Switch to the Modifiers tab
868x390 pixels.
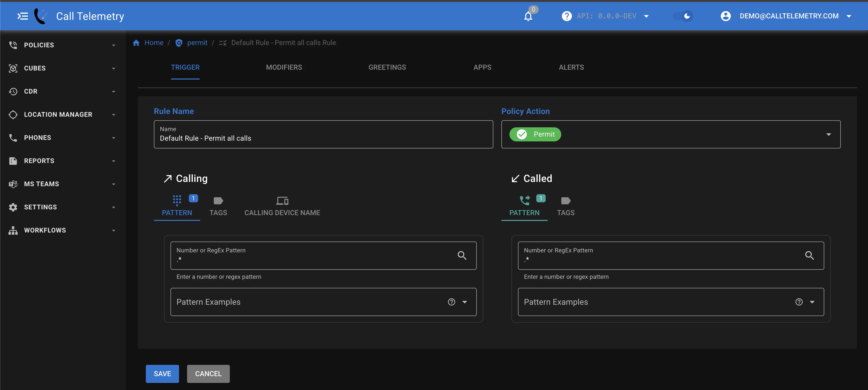point(284,67)
